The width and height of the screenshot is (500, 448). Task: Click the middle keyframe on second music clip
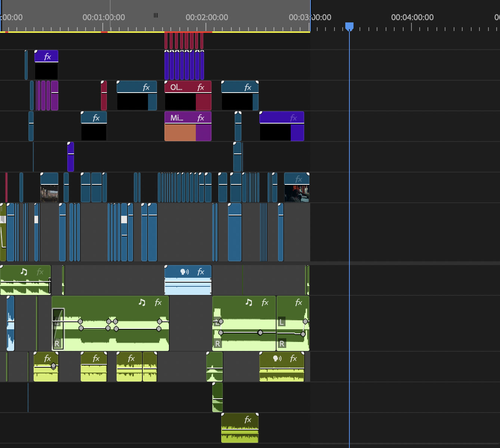(x=260, y=332)
